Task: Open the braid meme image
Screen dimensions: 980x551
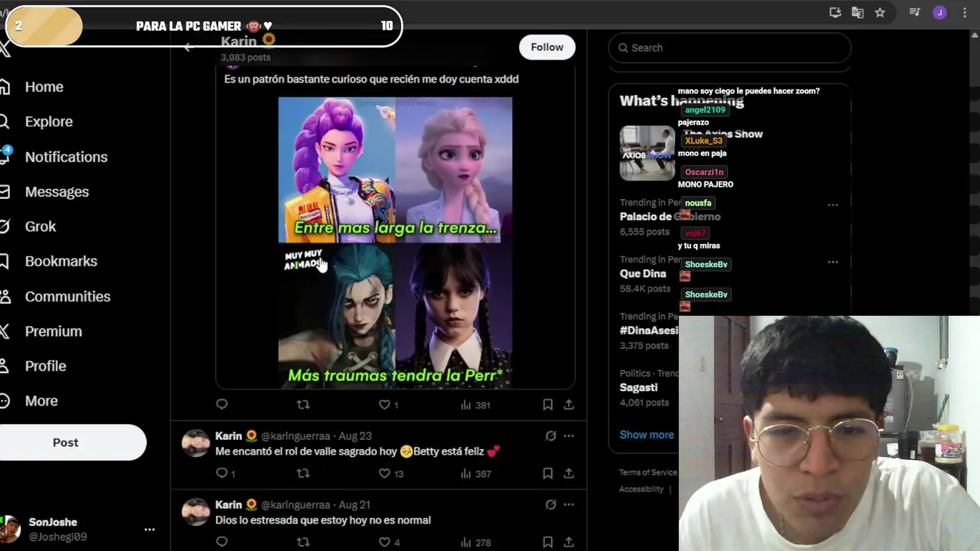Action: coord(395,242)
